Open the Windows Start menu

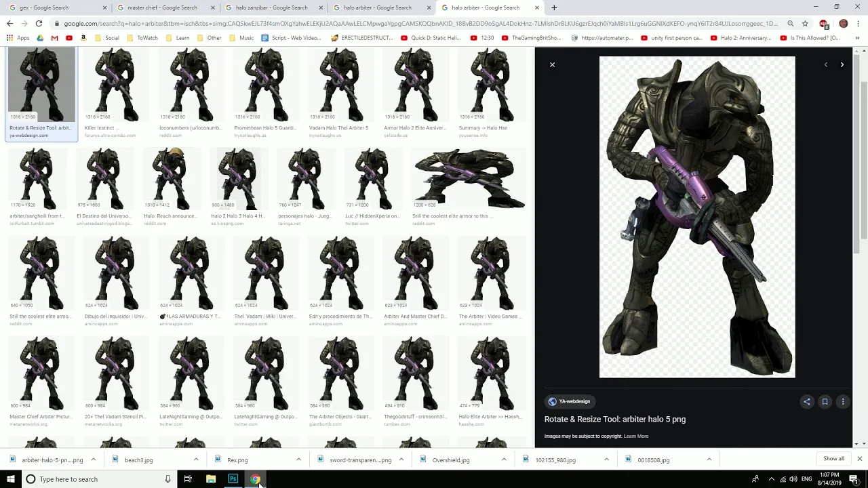point(10,479)
